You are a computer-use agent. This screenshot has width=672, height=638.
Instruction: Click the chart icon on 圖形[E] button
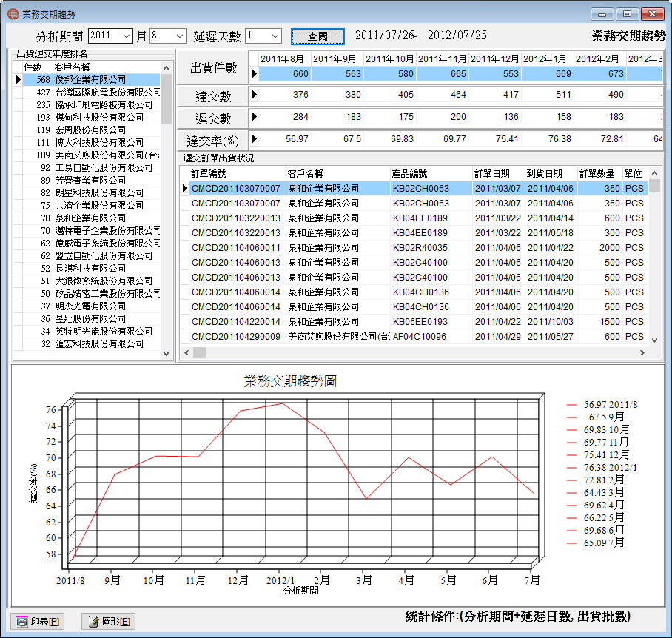[93, 621]
